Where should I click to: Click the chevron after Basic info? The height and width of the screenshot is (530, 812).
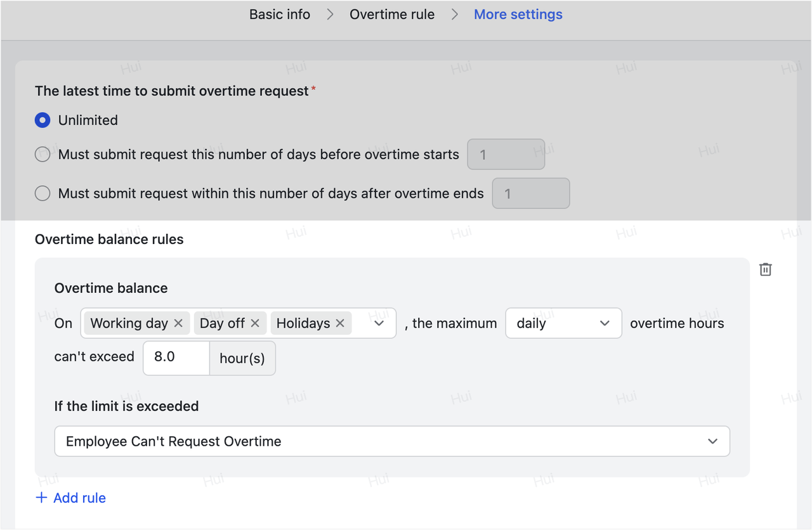[330, 15]
